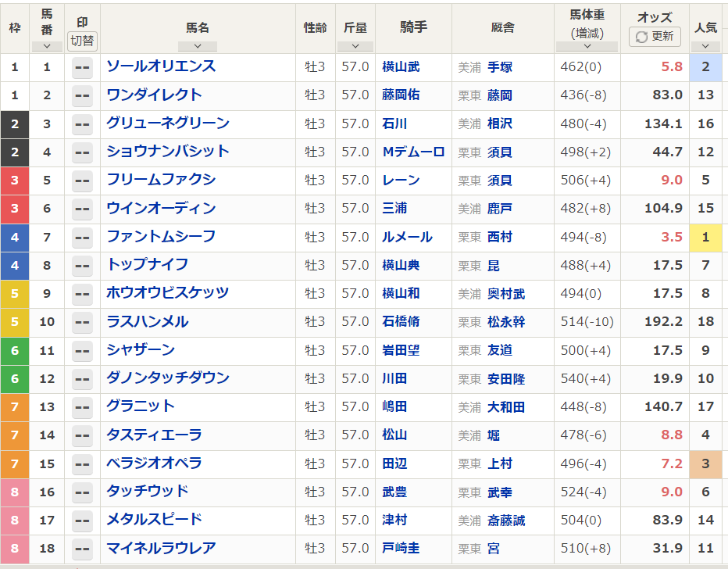The height and width of the screenshot is (569, 728).
Task: Open trainer link 安田隆
Action: (x=506, y=379)
